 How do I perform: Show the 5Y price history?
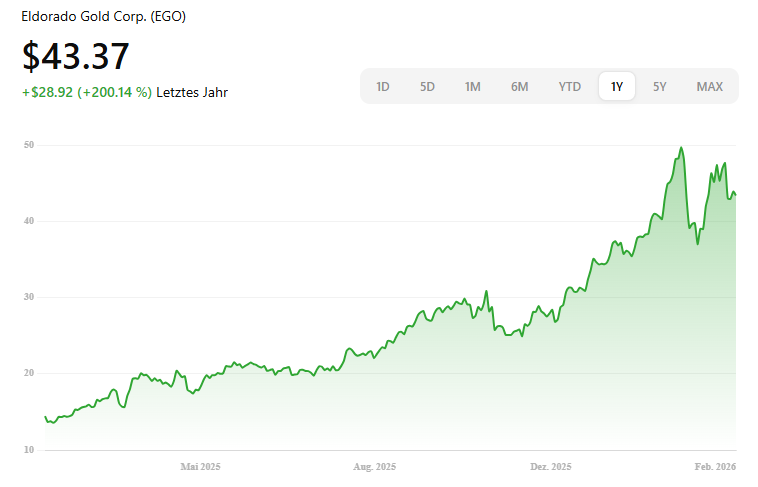click(x=659, y=87)
